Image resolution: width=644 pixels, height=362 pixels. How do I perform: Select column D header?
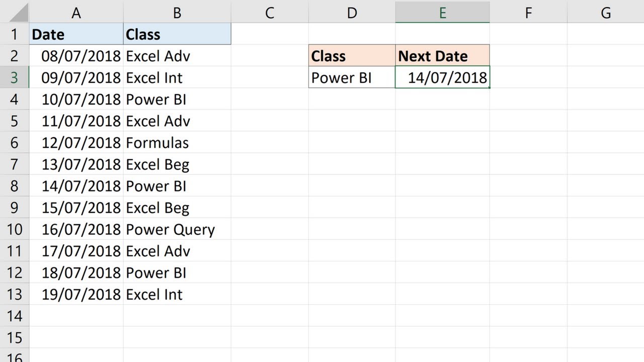(x=352, y=13)
